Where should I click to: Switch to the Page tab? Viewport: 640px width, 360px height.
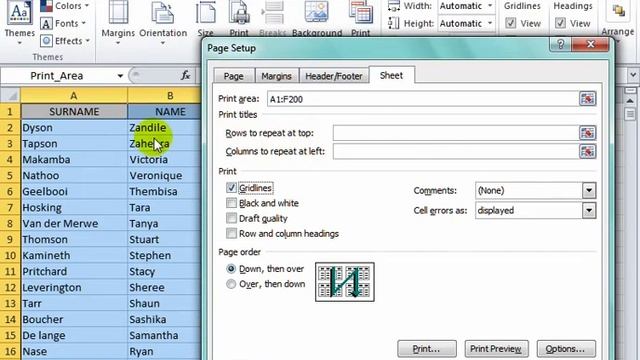234,76
